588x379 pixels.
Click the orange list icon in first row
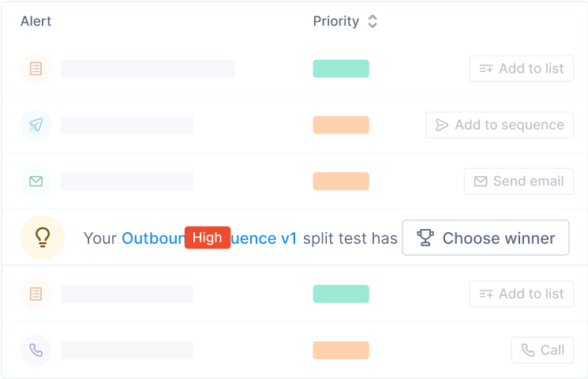coord(36,69)
